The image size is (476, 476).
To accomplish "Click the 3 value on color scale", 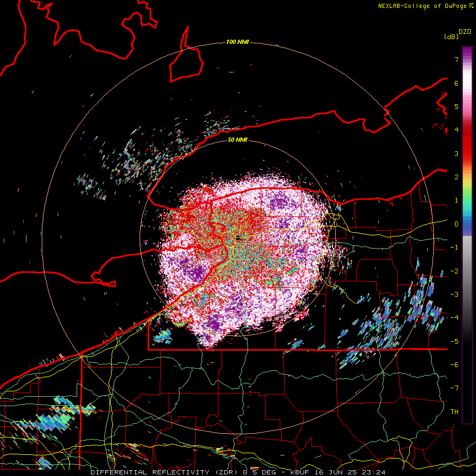I will tap(456, 153).
